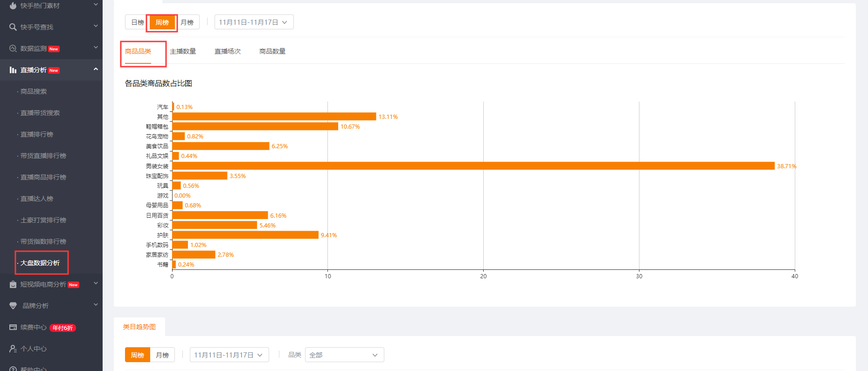
Task: Collapse the 直播分析 menu chevron
Action: point(96,69)
